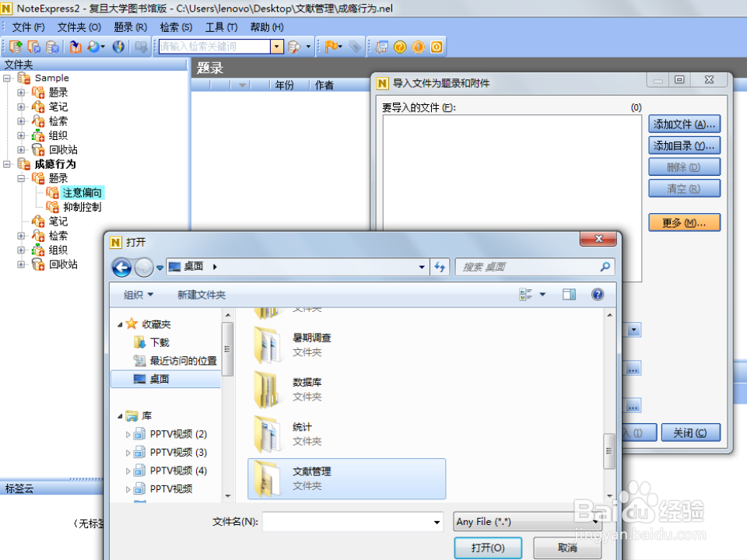This screenshot has width=747, height=560.
Task: Click the orange flag marker icon
Action: [x=331, y=47]
